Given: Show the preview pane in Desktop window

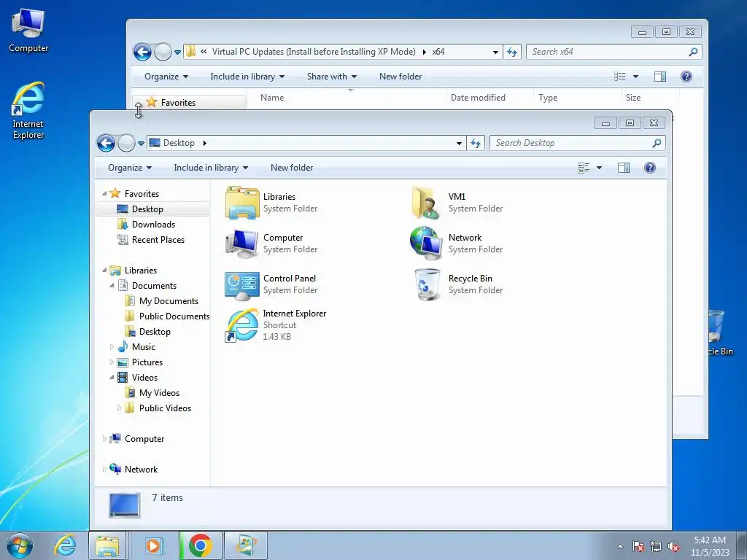Looking at the screenshot, I should 624,168.
